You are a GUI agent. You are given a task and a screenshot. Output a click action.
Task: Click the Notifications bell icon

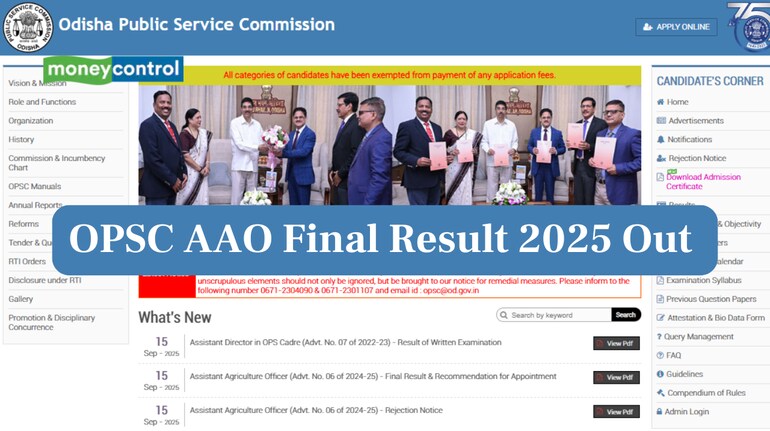[x=660, y=139]
